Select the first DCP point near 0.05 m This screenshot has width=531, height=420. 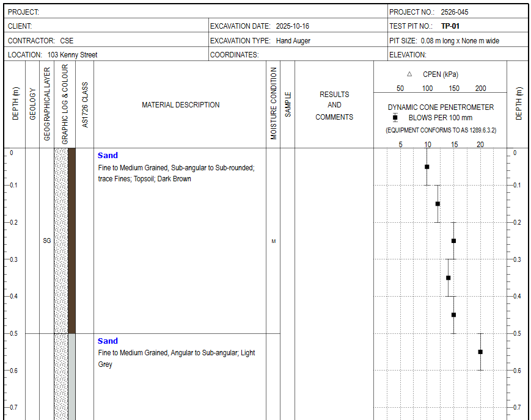click(427, 167)
